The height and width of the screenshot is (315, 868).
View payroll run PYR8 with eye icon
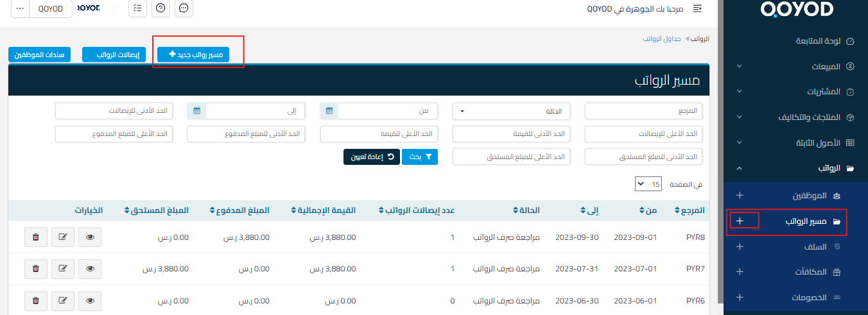click(x=90, y=237)
